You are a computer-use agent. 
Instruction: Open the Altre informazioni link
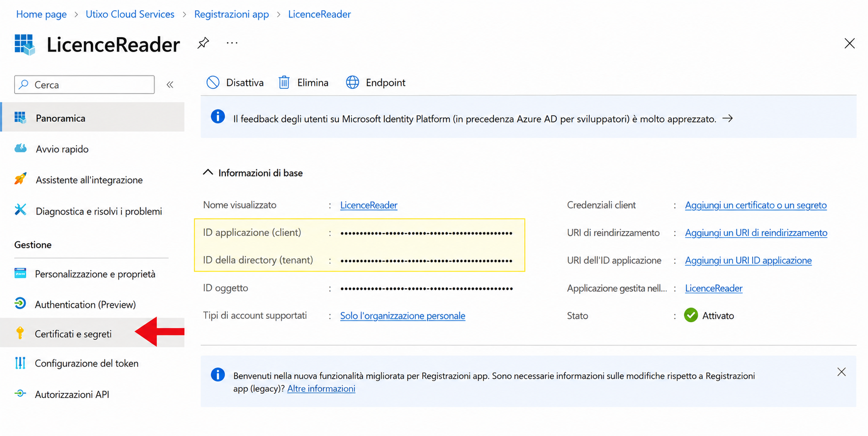pos(321,388)
